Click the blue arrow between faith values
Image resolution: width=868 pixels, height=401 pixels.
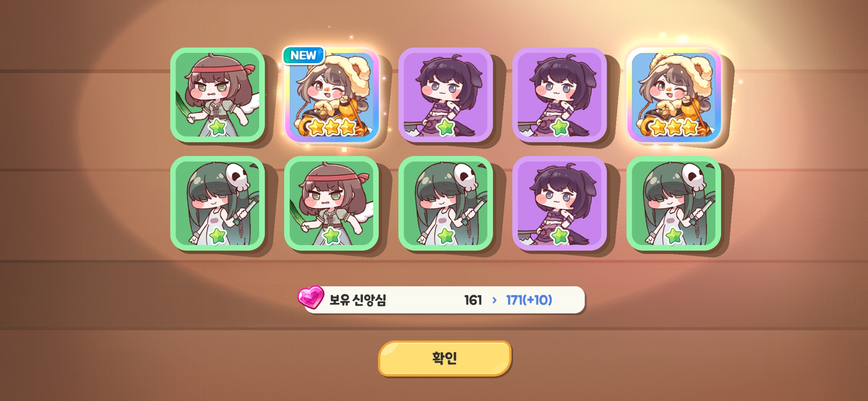[x=494, y=300]
